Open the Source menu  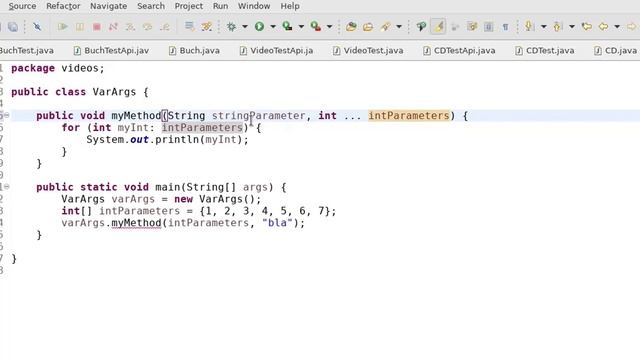[22, 6]
